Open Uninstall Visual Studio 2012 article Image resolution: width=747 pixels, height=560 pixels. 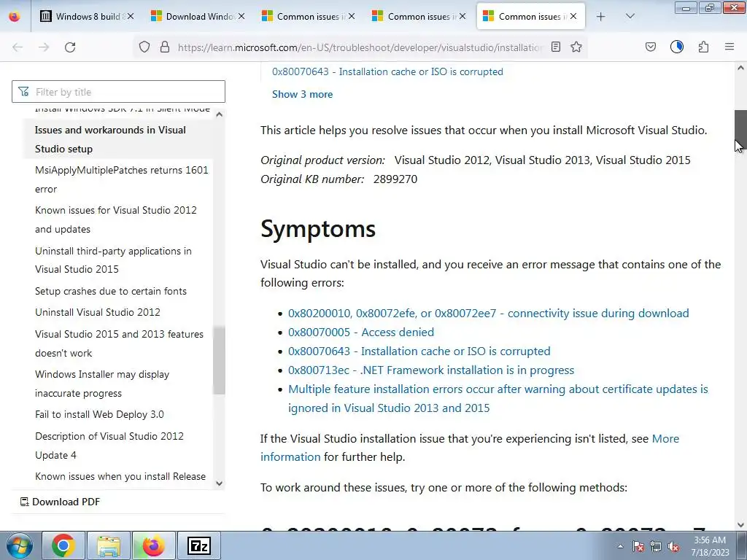click(98, 312)
